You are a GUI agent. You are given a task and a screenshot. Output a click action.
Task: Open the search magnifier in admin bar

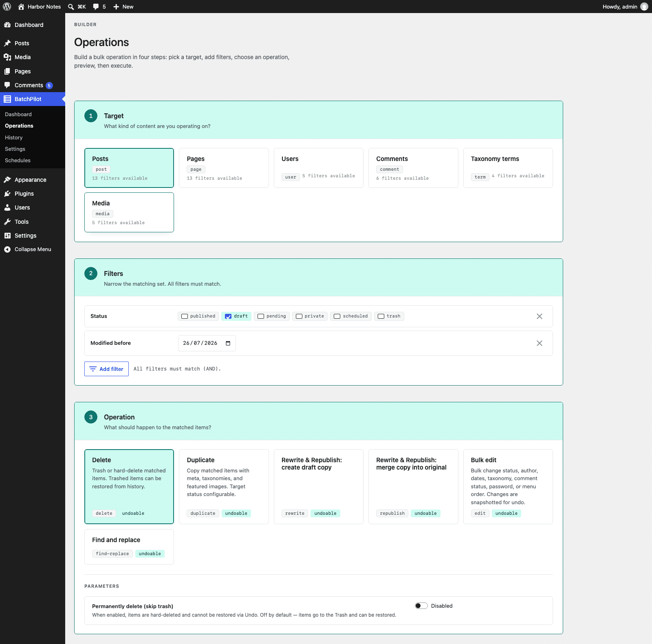pyautogui.click(x=71, y=7)
